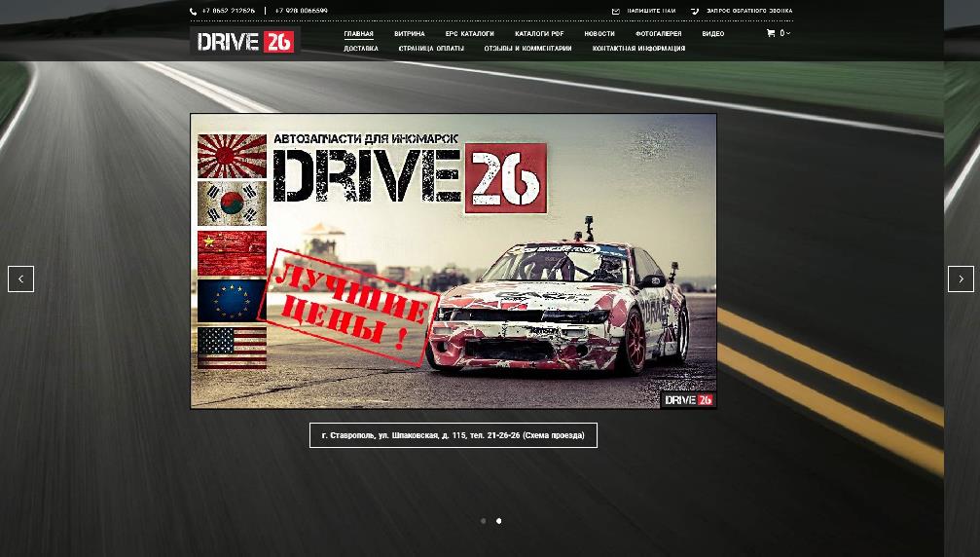Open the Фотогалерея menu item
The image size is (980, 557).
pyautogui.click(x=658, y=34)
